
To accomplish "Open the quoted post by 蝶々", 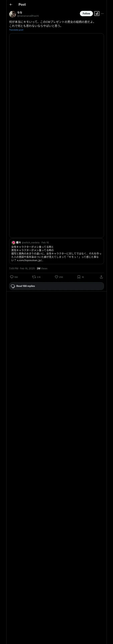I will (x=56, y=251).
